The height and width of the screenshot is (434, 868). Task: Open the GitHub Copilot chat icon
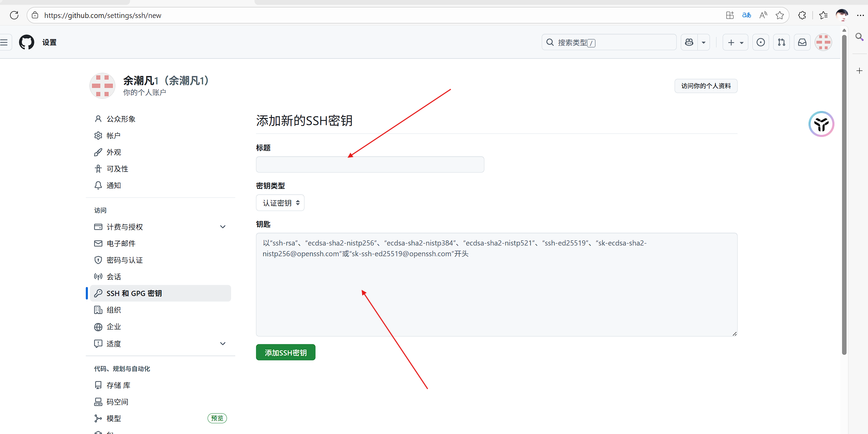tap(689, 42)
